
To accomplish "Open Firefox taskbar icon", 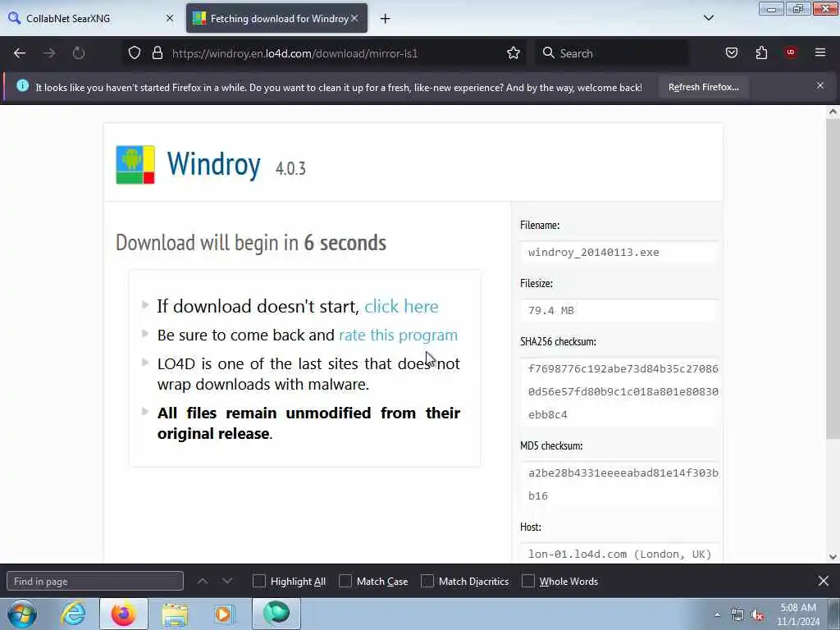I will tap(124, 614).
